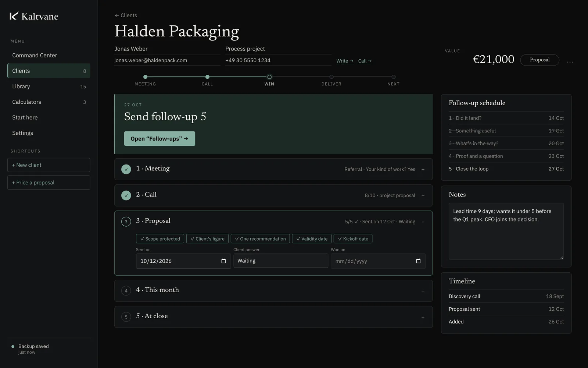The width and height of the screenshot is (588, 368).
Task: Click follow-up row '1 · Did it land?'
Action: tap(506, 118)
